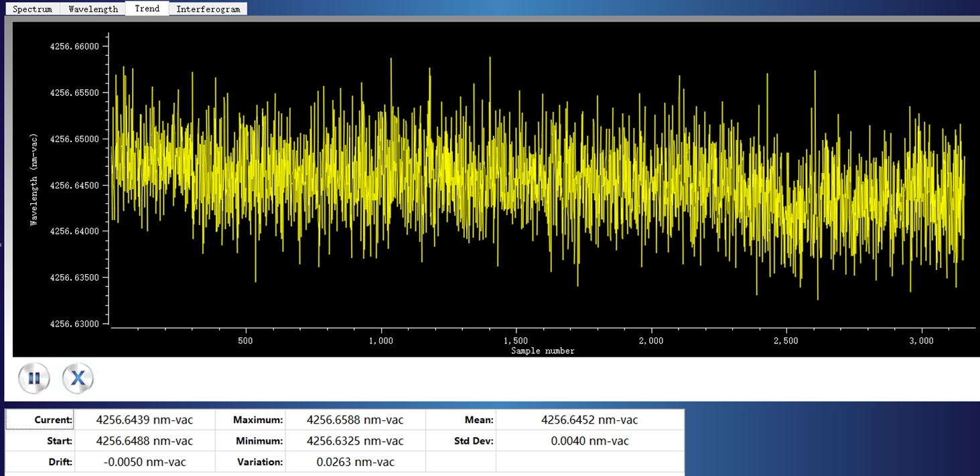
Task: Click the 4256.65000 tick on the wavelength axis
Action: pyautogui.click(x=74, y=139)
